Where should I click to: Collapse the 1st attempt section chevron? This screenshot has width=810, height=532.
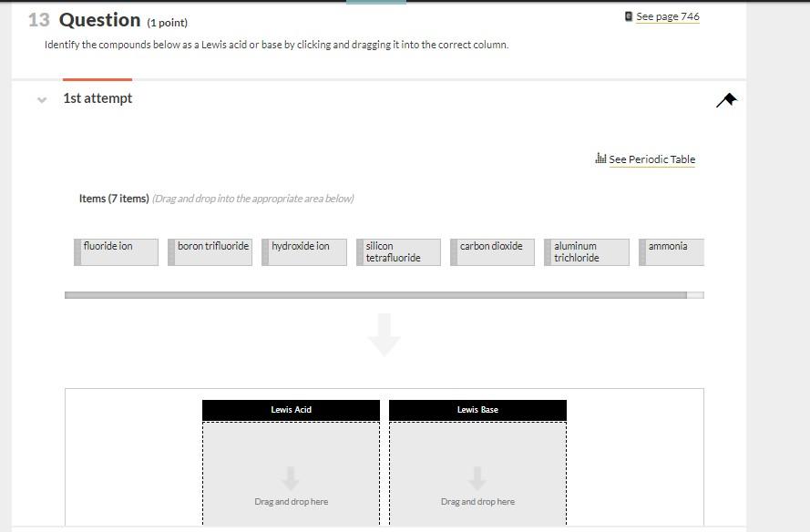click(x=42, y=99)
